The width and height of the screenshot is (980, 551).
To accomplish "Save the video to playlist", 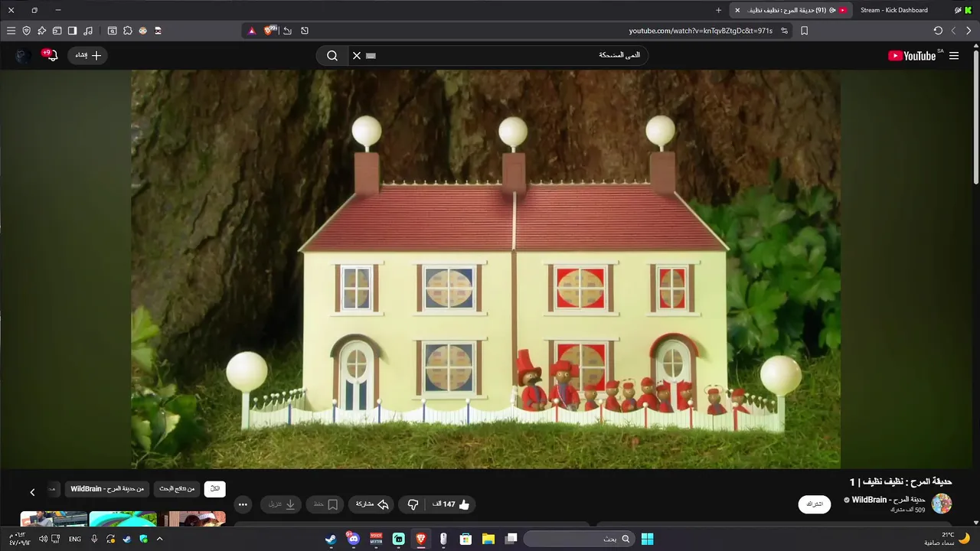I will tap(325, 504).
